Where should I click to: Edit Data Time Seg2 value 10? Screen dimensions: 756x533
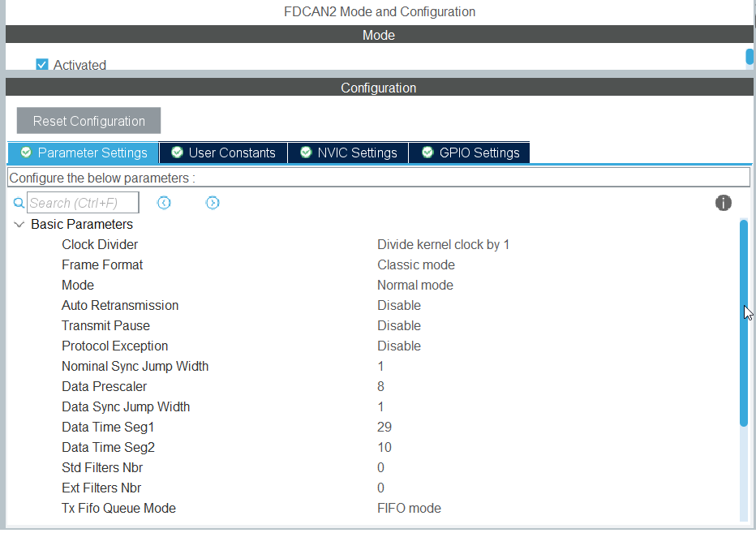coord(384,447)
